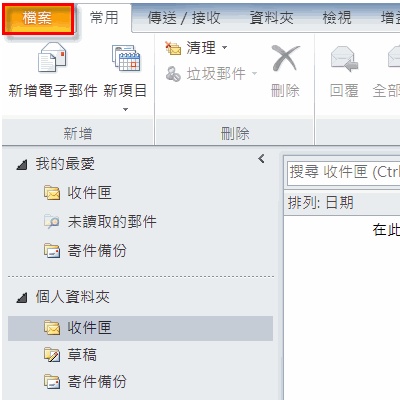Click the 刪除 X icon
Image resolution: width=400 pixels, height=400 pixels.
tap(285, 58)
